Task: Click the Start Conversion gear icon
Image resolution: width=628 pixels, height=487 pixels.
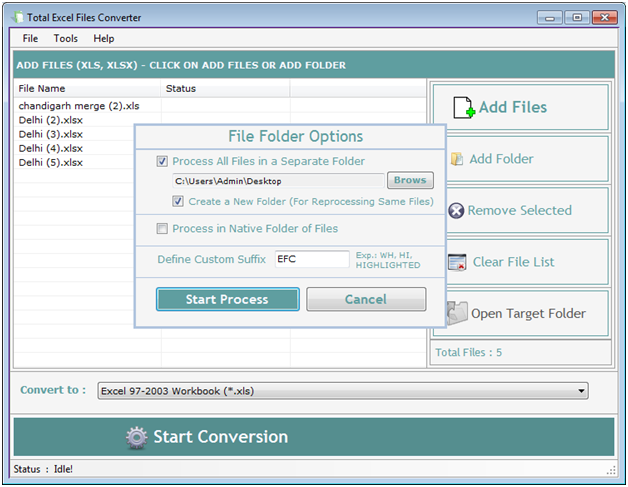Action: tap(137, 437)
